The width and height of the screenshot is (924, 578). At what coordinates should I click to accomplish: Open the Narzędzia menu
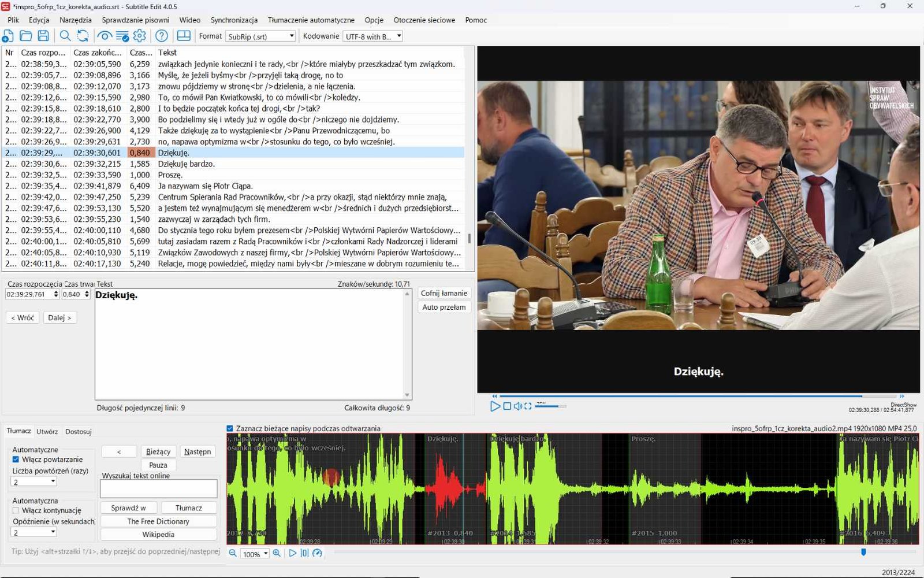pos(76,20)
